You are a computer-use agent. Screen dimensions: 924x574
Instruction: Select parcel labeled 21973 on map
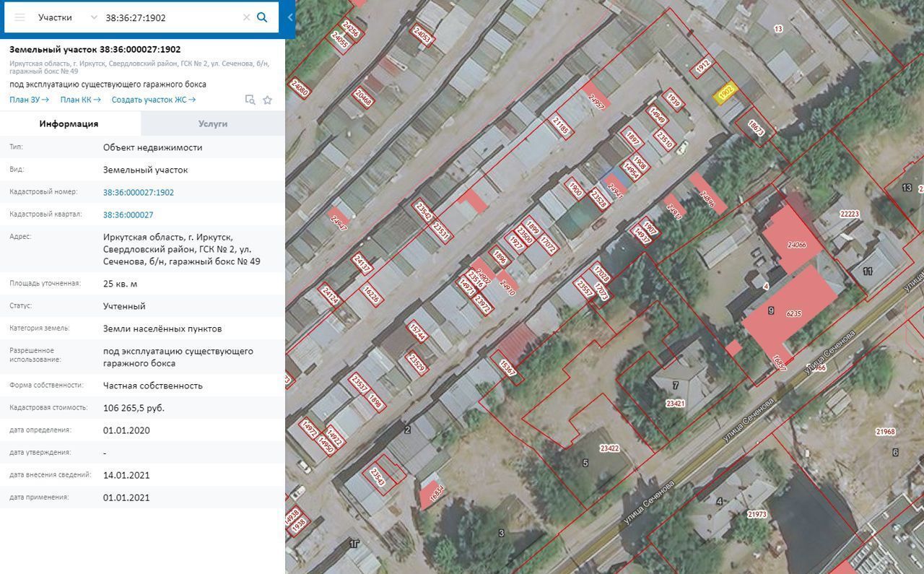click(757, 514)
